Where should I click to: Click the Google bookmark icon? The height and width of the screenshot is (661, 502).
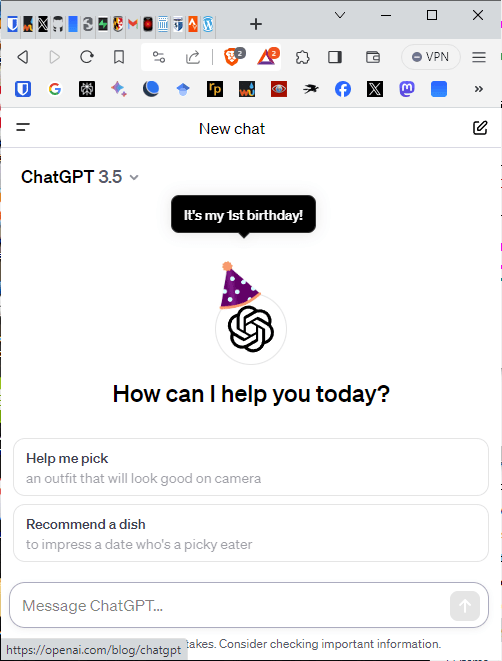click(55, 89)
